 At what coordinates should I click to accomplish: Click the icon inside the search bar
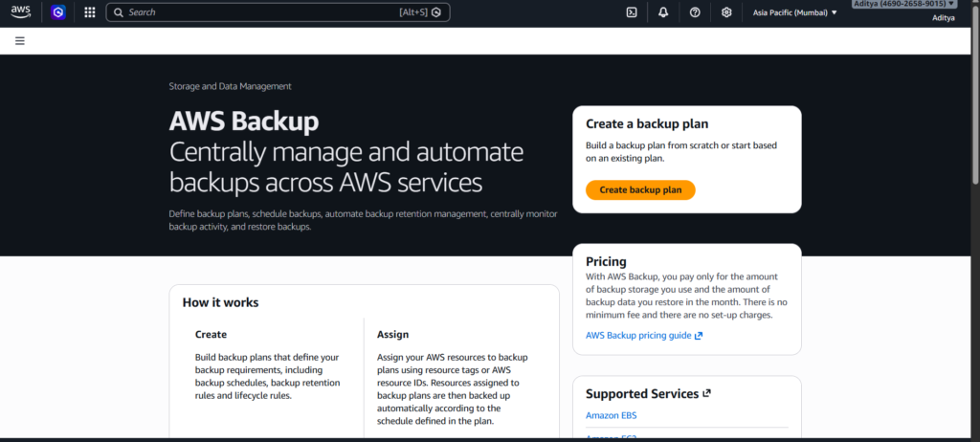(436, 12)
